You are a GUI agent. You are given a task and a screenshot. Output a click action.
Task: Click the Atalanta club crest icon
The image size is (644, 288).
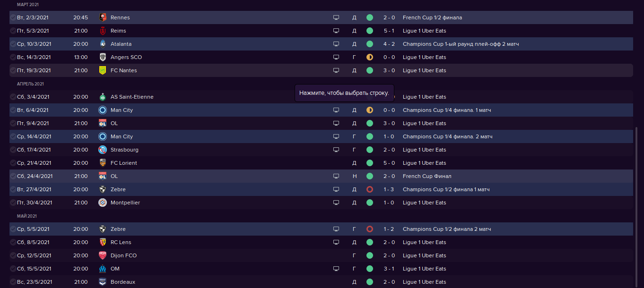pyautogui.click(x=102, y=44)
